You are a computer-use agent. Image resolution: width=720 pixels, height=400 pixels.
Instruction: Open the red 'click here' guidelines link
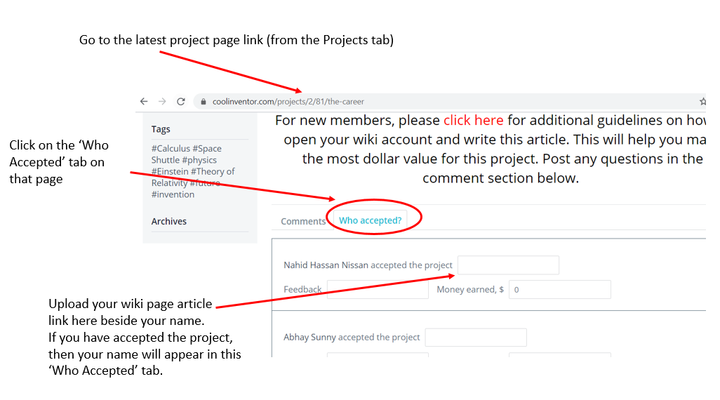[x=473, y=120]
